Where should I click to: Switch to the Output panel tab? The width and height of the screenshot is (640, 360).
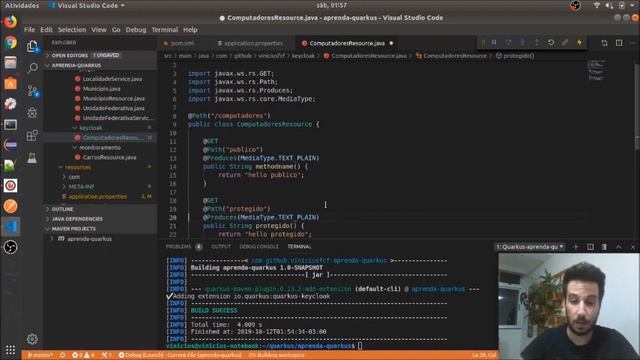[221, 247]
